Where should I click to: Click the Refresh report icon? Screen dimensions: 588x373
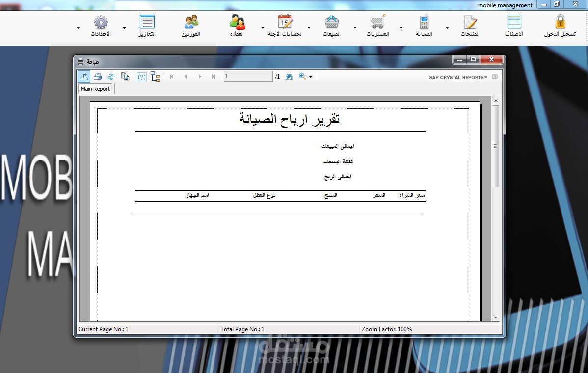click(x=111, y=77)
